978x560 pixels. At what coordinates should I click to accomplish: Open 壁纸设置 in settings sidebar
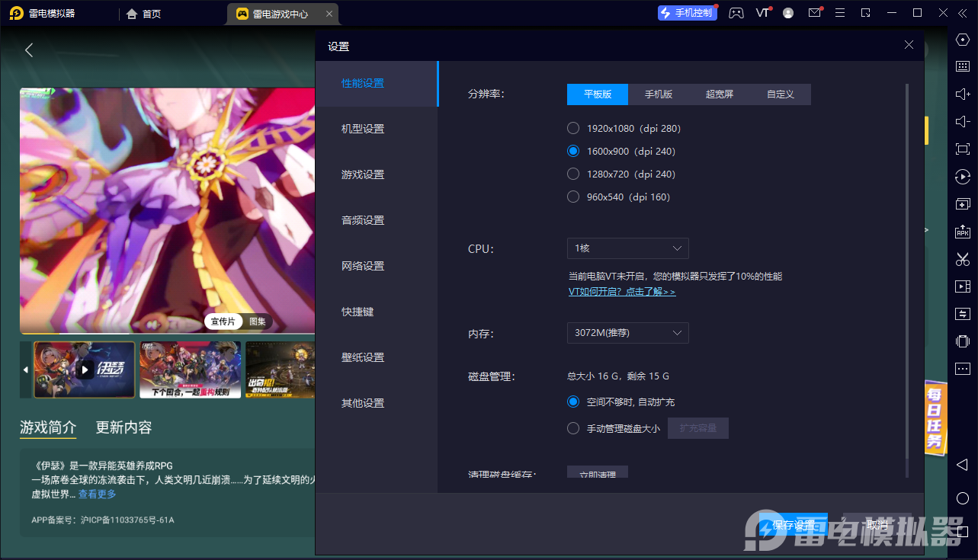[x=377, y=357]
